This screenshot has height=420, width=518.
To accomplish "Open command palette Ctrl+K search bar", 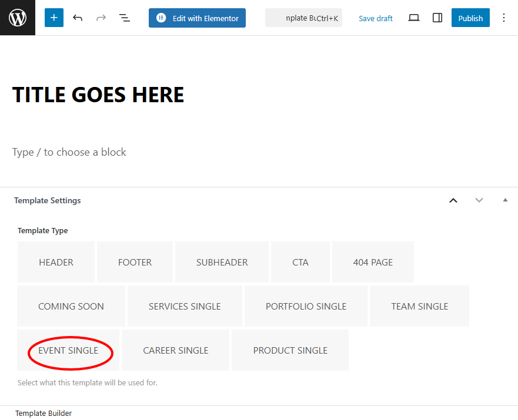I will pos(303,18).
